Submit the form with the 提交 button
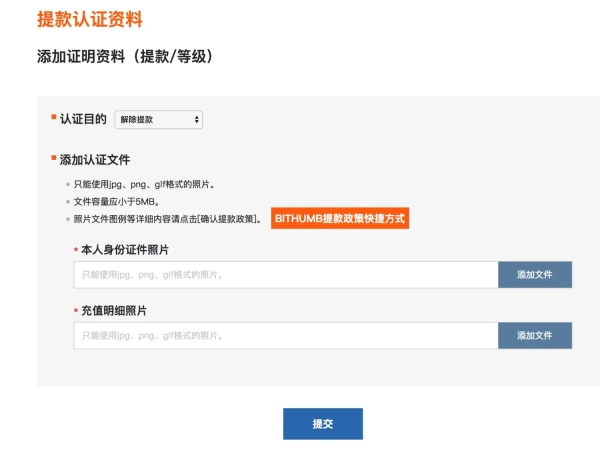 point(322,424)
